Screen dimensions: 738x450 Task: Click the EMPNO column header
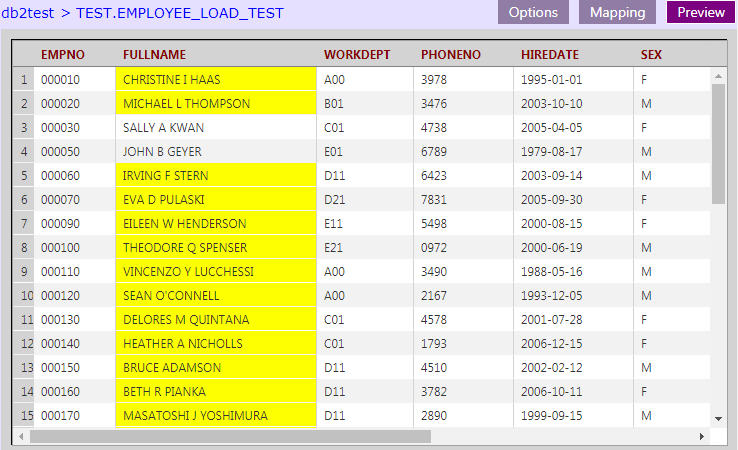(63, 55)
